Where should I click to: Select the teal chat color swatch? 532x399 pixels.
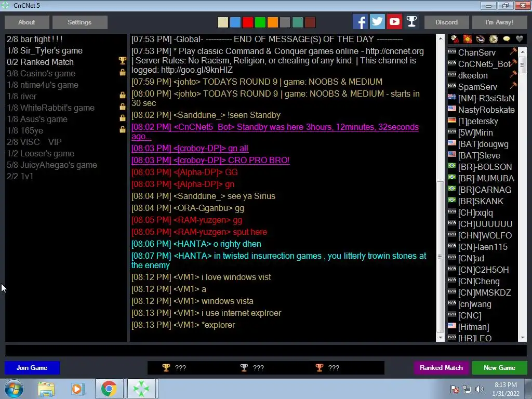point(298,22)
